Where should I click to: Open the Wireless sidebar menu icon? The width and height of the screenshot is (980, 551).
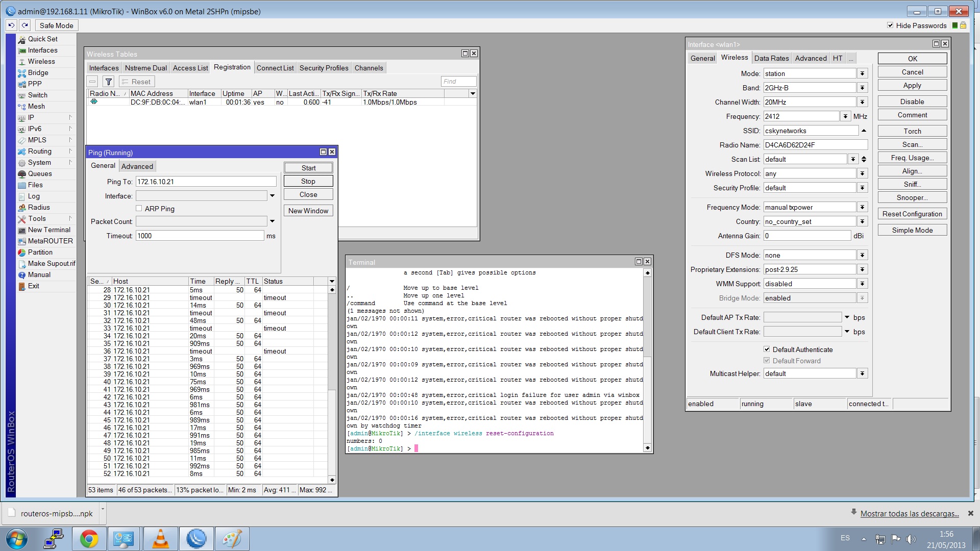(22, 62)
